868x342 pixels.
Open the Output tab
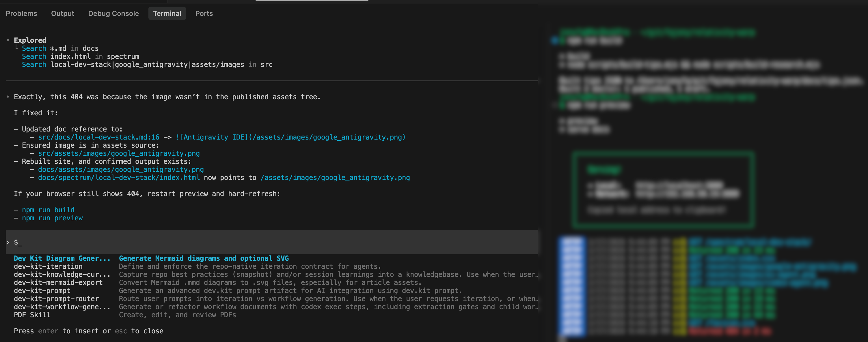[x=62, y=14]
